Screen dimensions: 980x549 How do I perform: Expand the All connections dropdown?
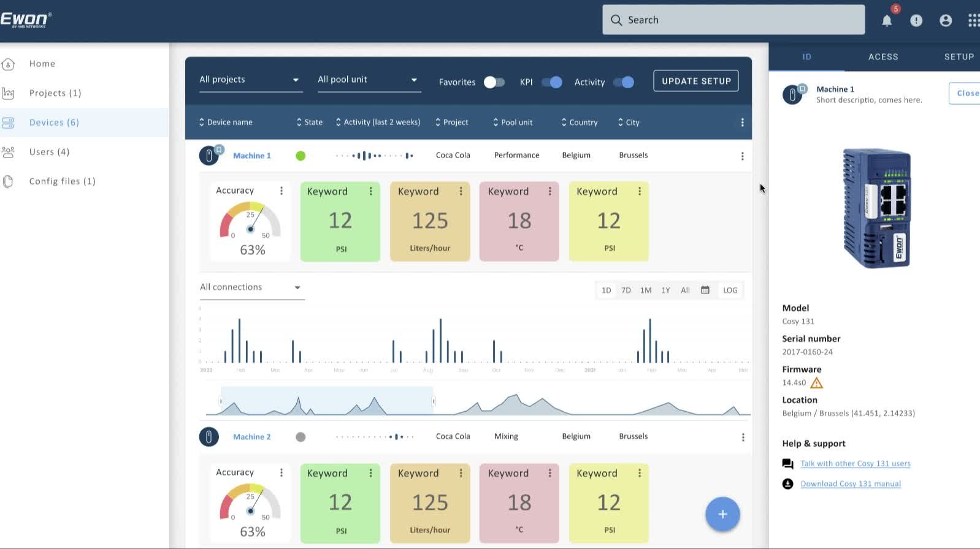tap(252, 287)
